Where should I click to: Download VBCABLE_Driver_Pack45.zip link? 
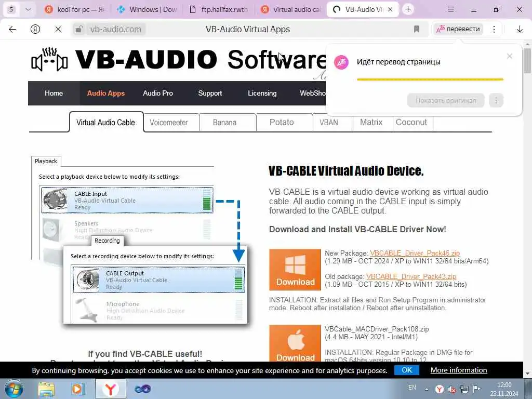coord(415,253)
